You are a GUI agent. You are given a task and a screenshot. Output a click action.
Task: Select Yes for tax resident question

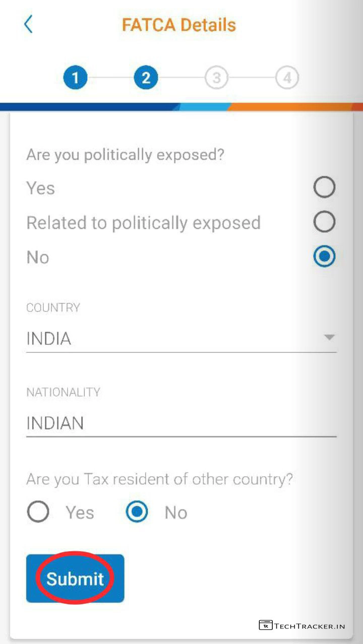pos(38,512)
